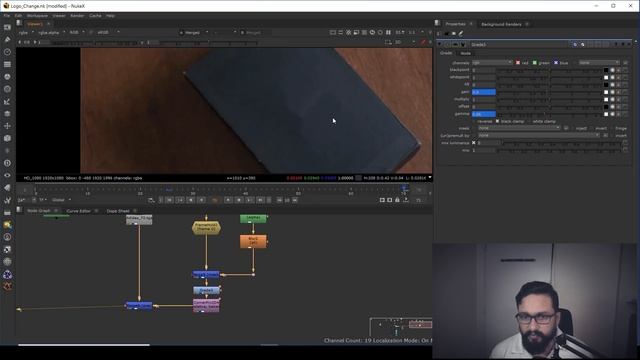Click the Node Graph pane content menu icon
Screen dimensions: 640x360
19,210
